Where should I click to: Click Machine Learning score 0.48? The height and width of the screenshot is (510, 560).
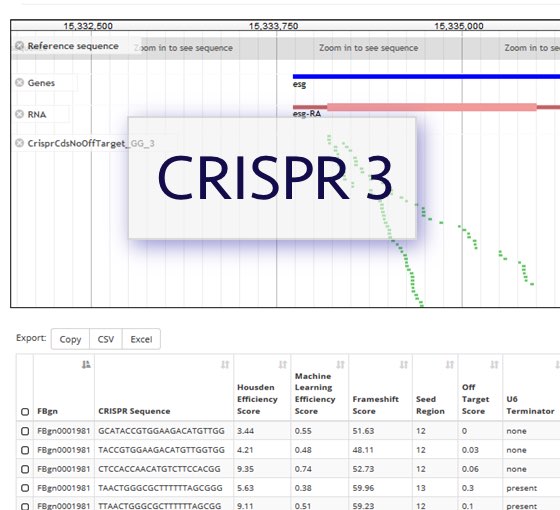click(x=303, y=450)
